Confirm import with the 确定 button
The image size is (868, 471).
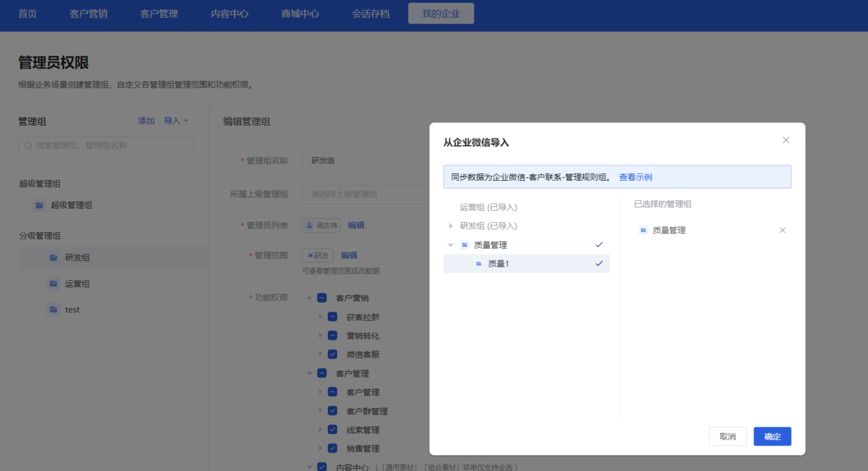[x=772, y=437]
